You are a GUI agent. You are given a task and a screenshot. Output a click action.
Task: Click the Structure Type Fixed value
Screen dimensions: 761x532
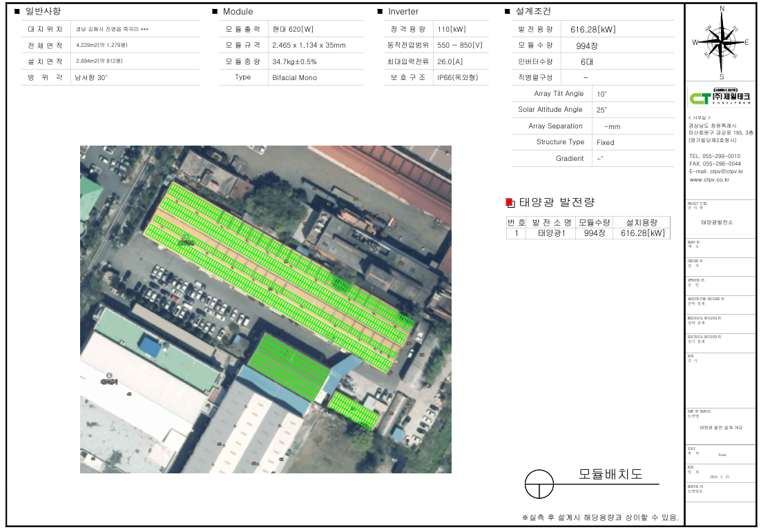tap(605, 142)
